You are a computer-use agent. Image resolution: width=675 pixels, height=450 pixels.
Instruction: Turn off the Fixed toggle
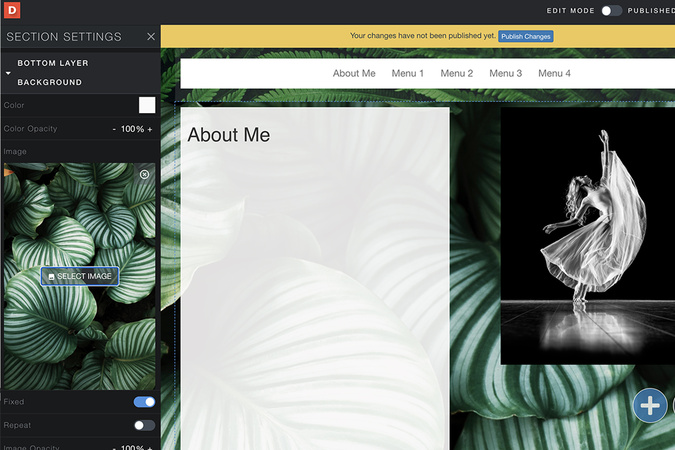pos(144,402)
